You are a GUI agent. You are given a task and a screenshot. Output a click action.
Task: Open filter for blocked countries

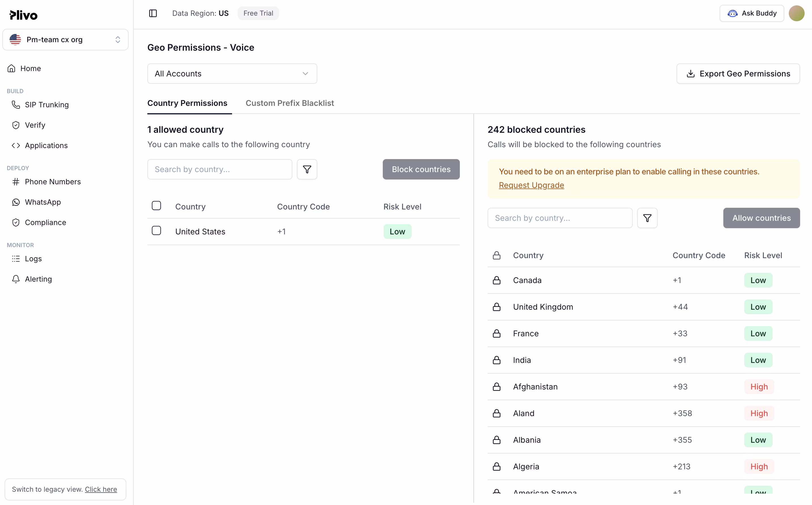pyautogui.click(x=647, y=218)
